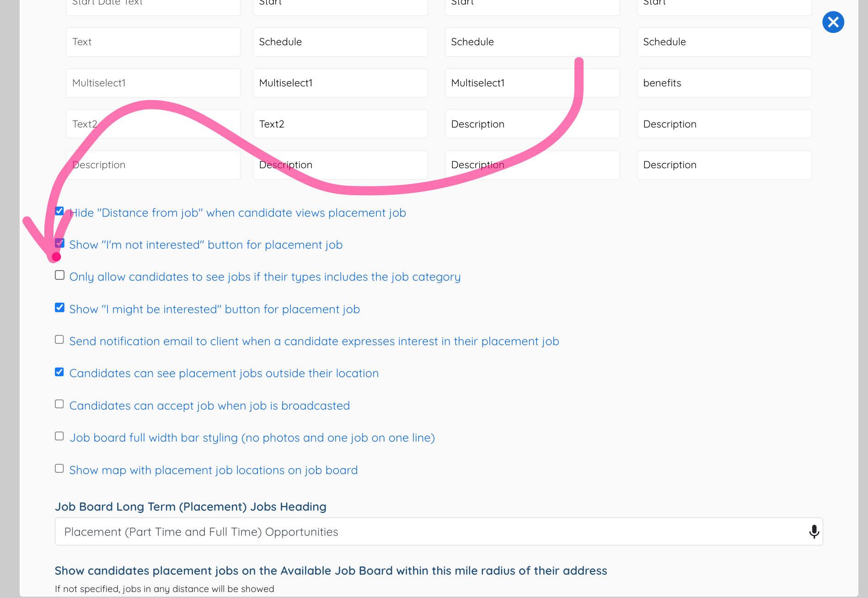This screenshot has width=868, height=598.
Task: Close the dialog with the blue X icon
Action: [x=833, y=22]
